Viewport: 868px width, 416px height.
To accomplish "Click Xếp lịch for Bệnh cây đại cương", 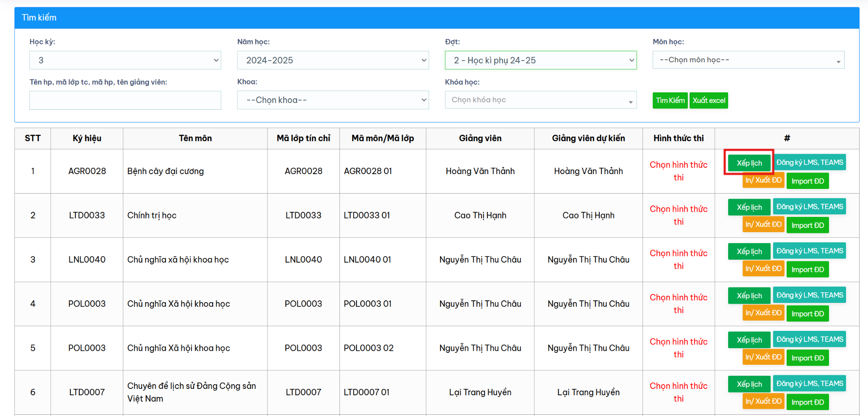I will pos(749,163).
